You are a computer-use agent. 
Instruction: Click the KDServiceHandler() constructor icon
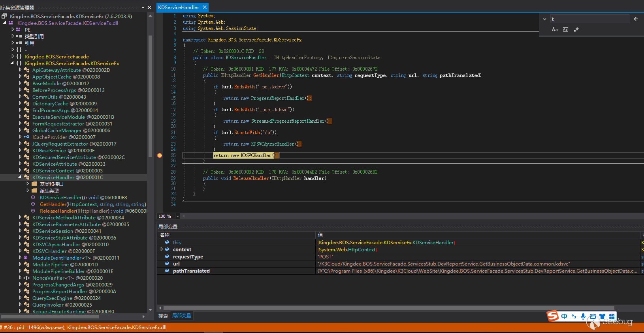pyautogui.click(x=33, y=197)
